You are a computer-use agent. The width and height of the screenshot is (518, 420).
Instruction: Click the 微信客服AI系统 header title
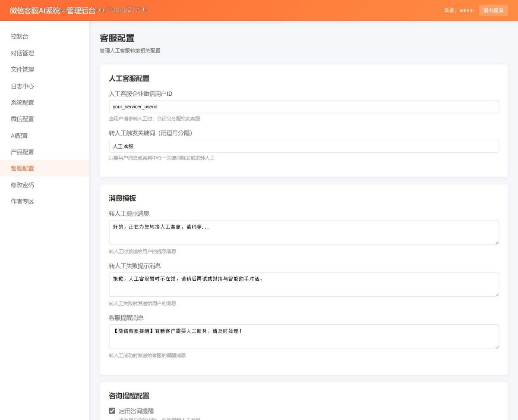click(x=53, y=10)
